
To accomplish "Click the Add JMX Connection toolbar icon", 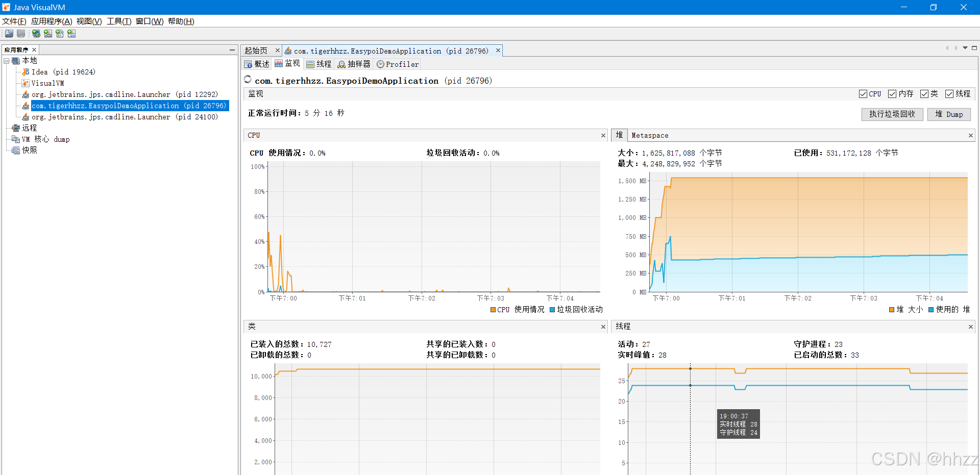I will click(x=48, y=34).
